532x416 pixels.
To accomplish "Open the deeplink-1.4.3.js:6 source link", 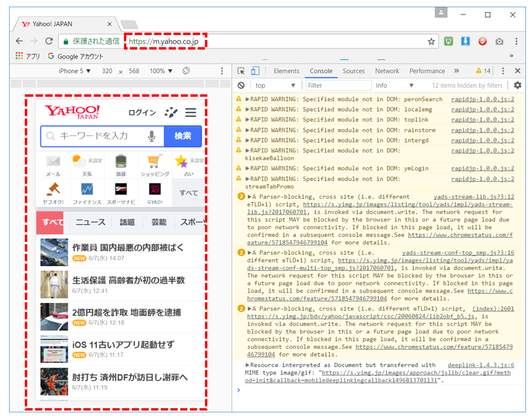I will pyautogui.click(x=481, y=365).
